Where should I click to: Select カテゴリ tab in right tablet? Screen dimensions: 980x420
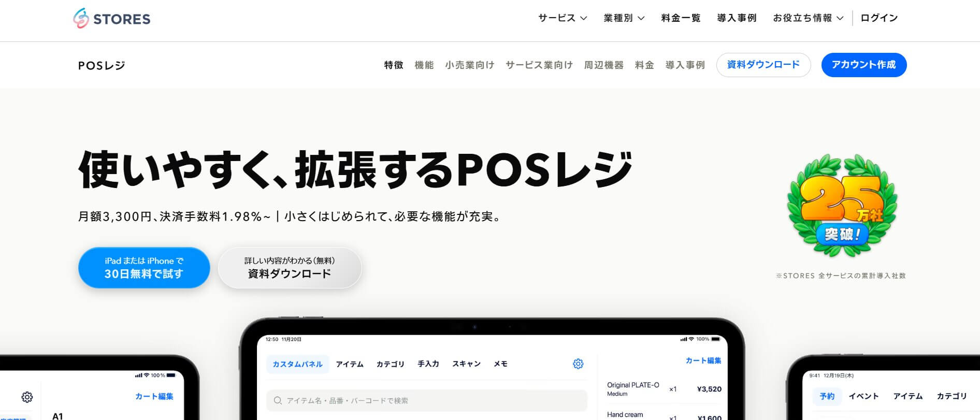952,396
